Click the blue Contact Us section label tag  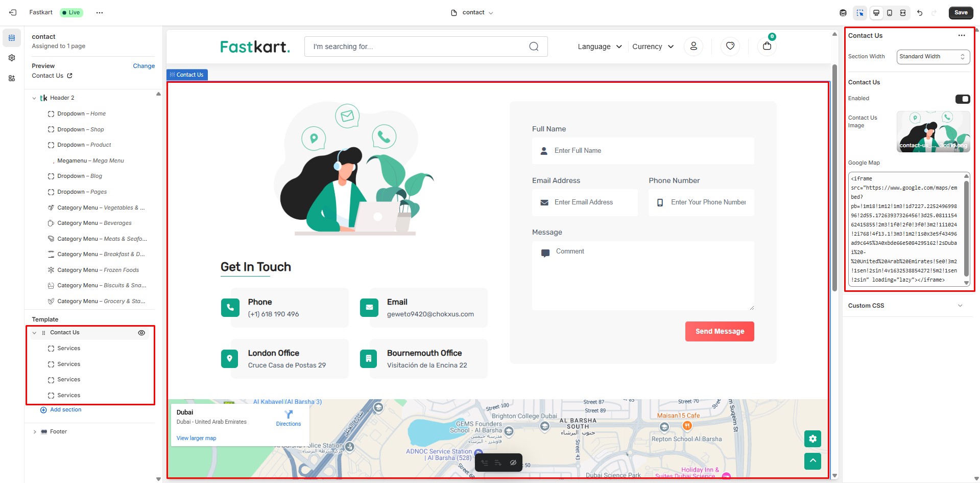tap(187, 75)
